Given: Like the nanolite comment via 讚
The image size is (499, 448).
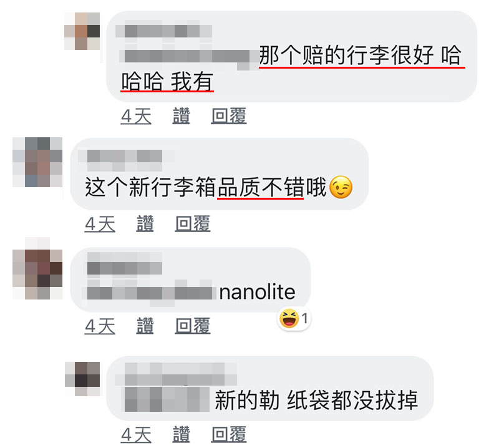Looking at the screenshot, I should tap(145, 326).
